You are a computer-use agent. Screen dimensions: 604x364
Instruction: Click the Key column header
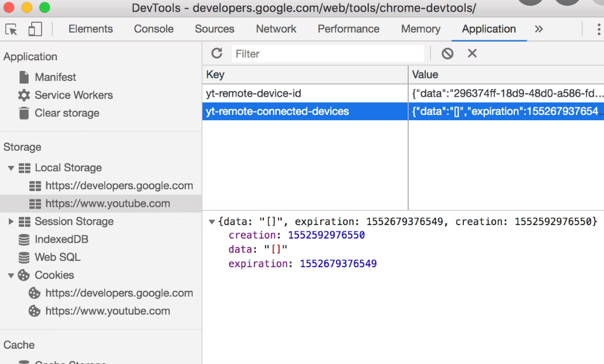(305, 74)
